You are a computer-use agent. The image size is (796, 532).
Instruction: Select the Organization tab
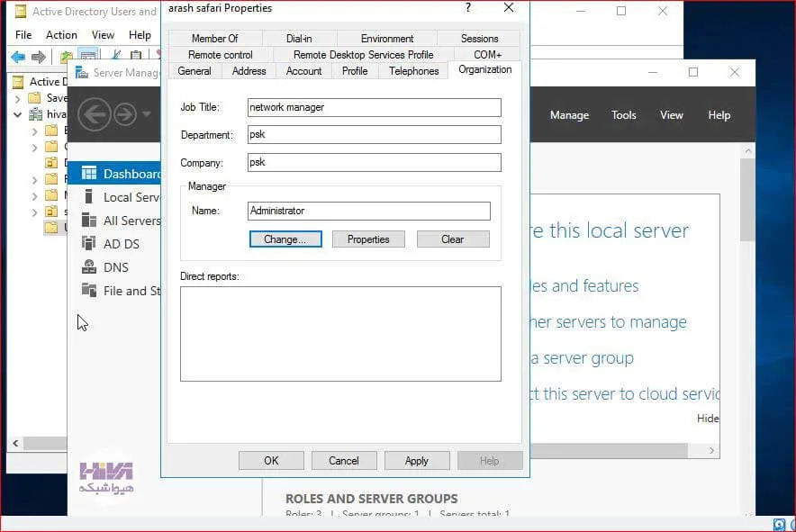click(484, 69)
